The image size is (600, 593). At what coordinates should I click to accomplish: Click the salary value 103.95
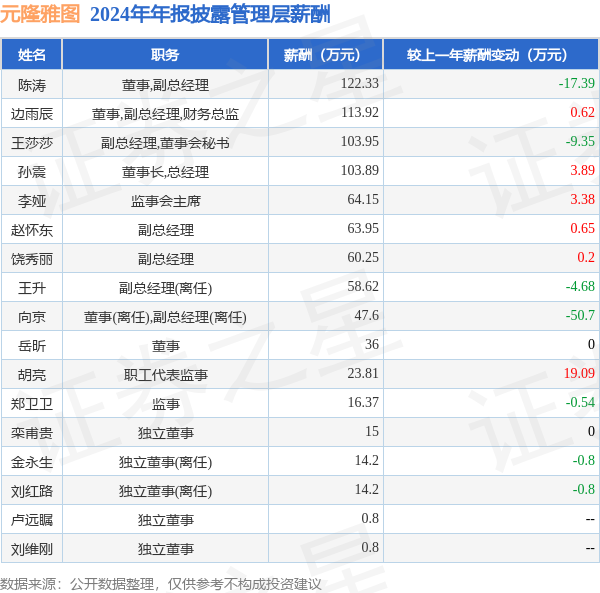[360, 142]
